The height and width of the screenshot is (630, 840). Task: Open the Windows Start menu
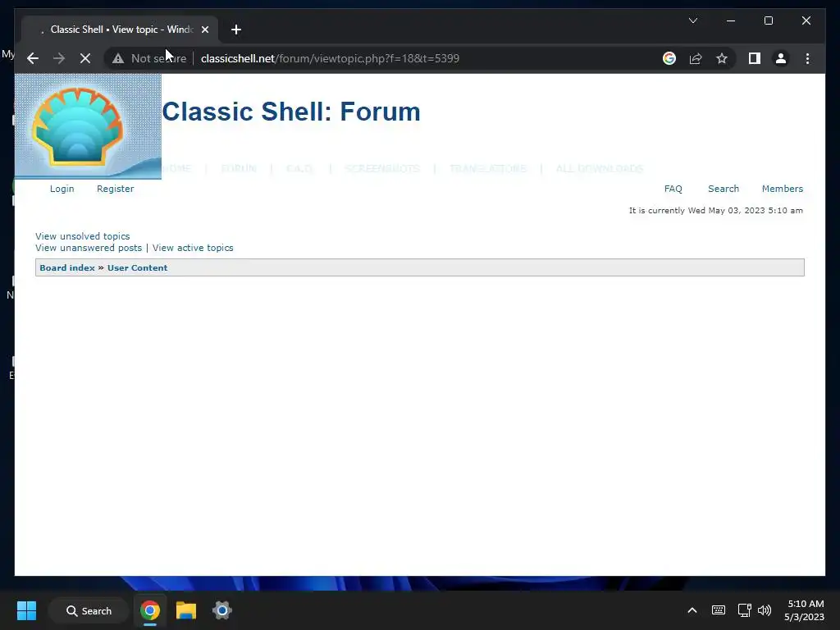click(x=26, y=610)
